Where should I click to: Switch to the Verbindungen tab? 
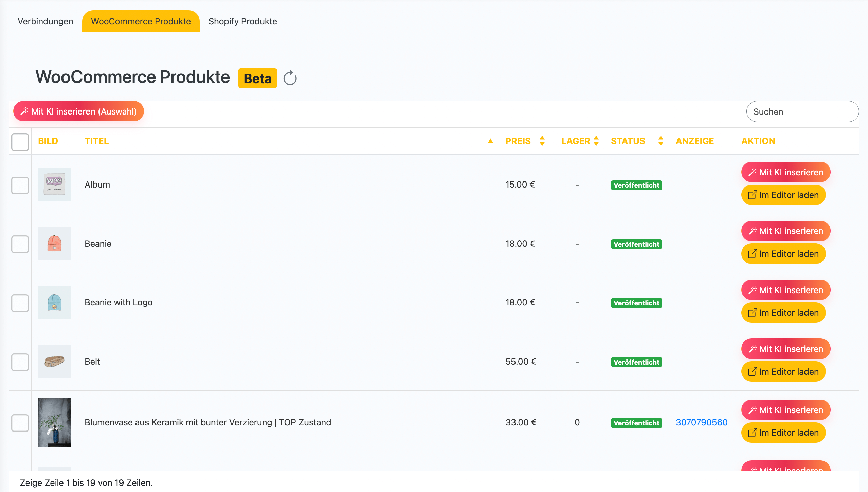point(46,21)
